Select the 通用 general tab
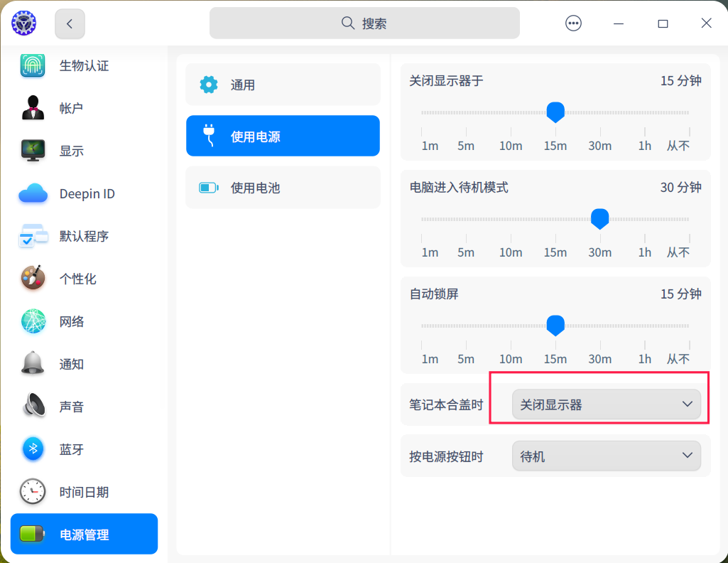Image resolution: width=728 pixels, height=563 pixels. [283, 84]
